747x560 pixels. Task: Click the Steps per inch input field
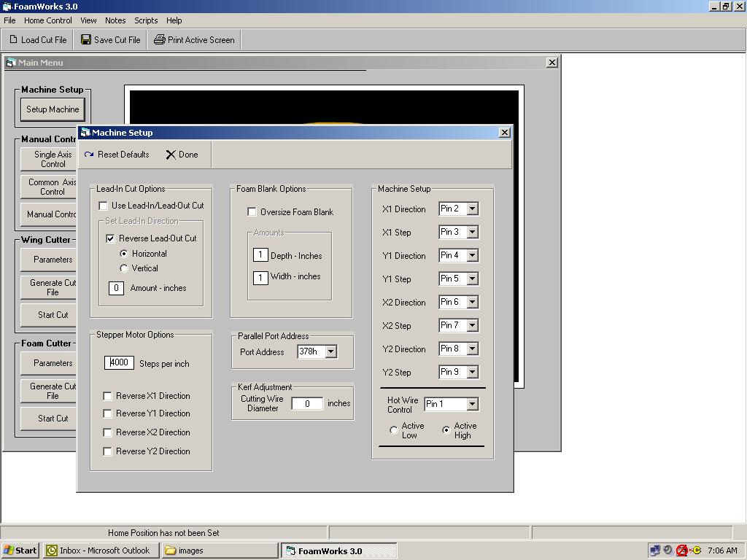point(118,362)
